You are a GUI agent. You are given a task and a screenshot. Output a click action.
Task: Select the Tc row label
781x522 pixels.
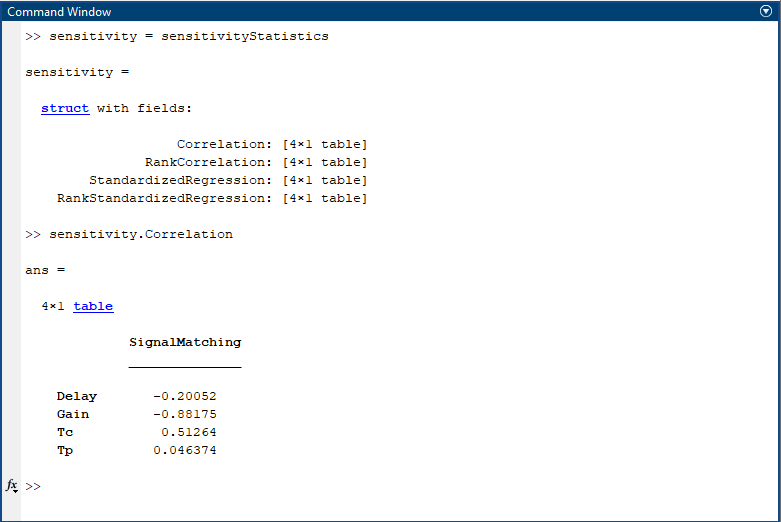pos(65,432)
